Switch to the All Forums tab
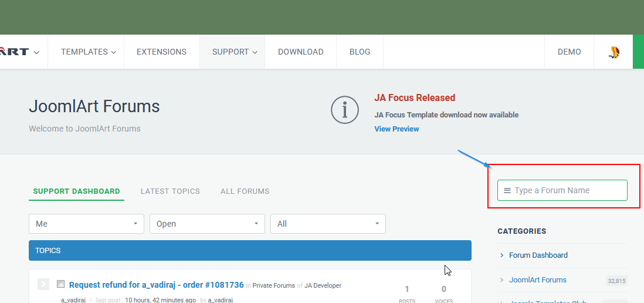The image size is (644, 303). point(245,191)
